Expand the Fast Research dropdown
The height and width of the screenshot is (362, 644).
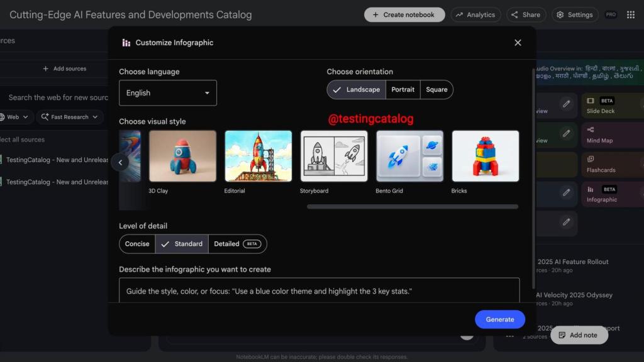(70, 117)
